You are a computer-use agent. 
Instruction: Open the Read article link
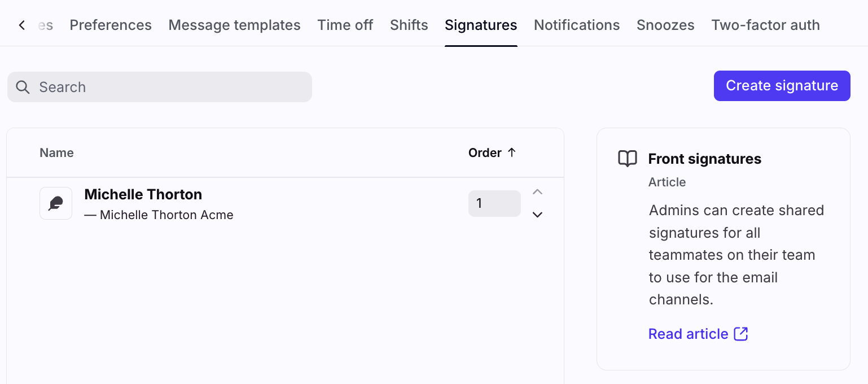pos(688,334)
